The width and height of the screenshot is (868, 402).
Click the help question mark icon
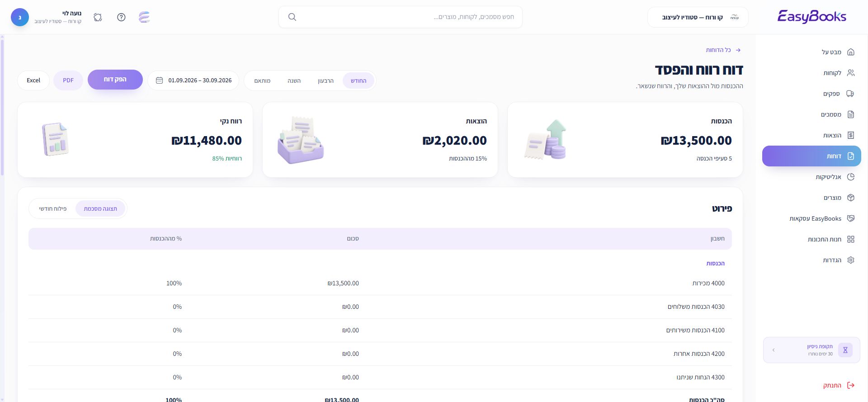pos(121,17)
